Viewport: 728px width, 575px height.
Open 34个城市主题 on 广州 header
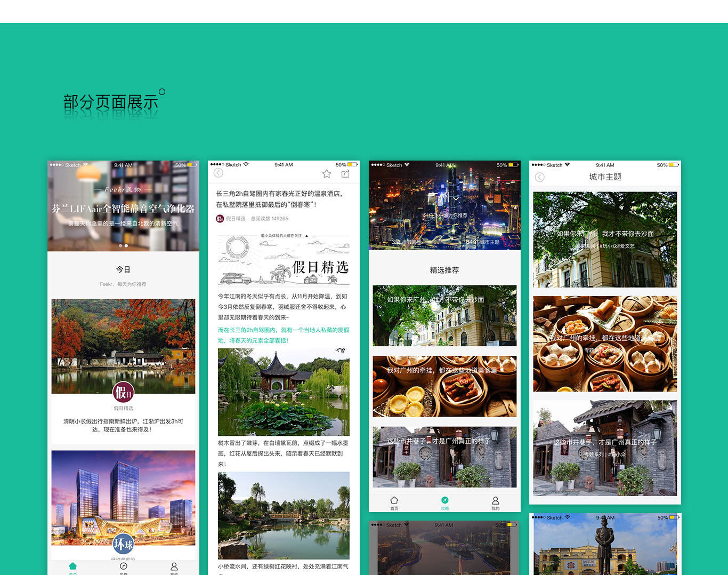482,242
